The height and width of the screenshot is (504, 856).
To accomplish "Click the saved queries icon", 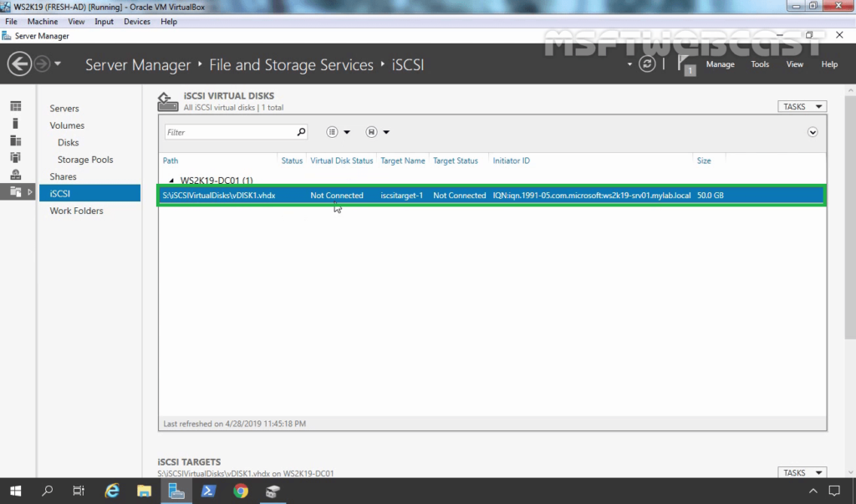I will pos(371,131).
